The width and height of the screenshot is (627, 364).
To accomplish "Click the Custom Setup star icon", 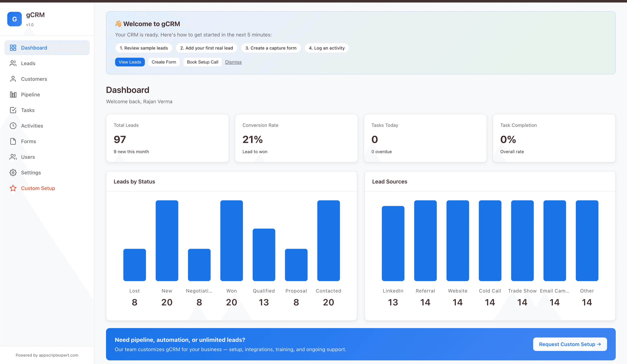I will point(13,188).
